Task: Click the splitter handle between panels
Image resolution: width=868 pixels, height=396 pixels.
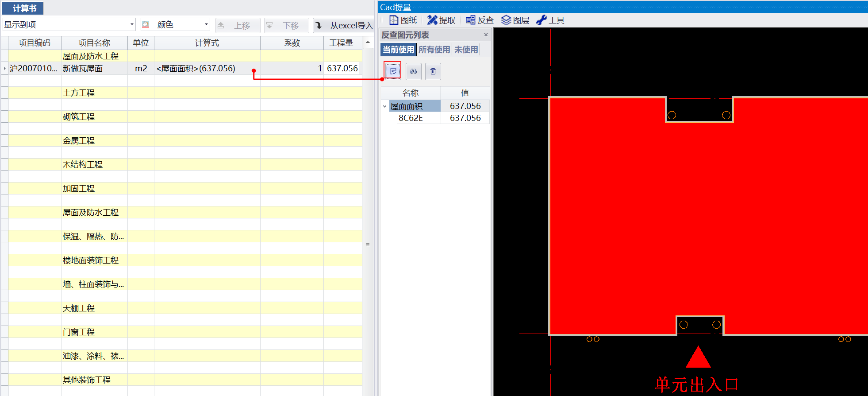Action: click(368, 245)
